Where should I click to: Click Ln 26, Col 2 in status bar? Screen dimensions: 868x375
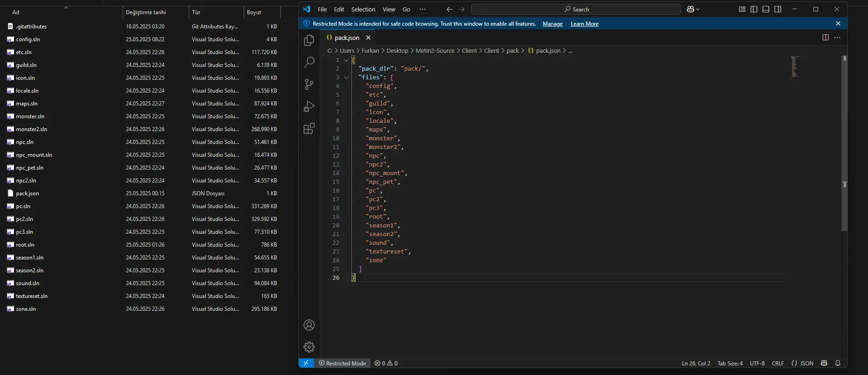[x=696, y=363]
